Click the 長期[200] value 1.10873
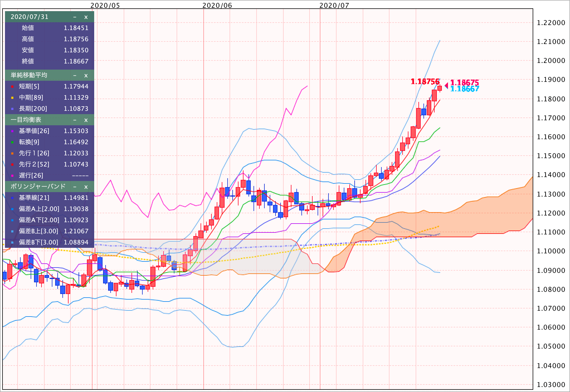This screenshot has width=570, height=392. pos(76,109)
